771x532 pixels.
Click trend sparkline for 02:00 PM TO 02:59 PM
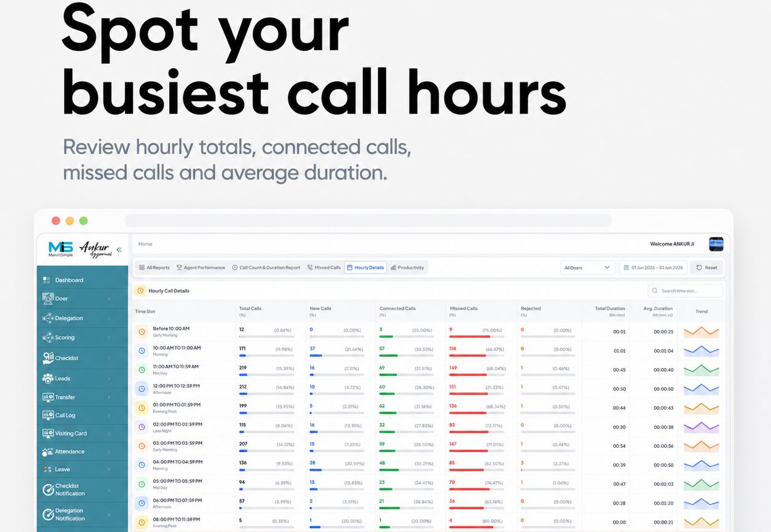702,427
